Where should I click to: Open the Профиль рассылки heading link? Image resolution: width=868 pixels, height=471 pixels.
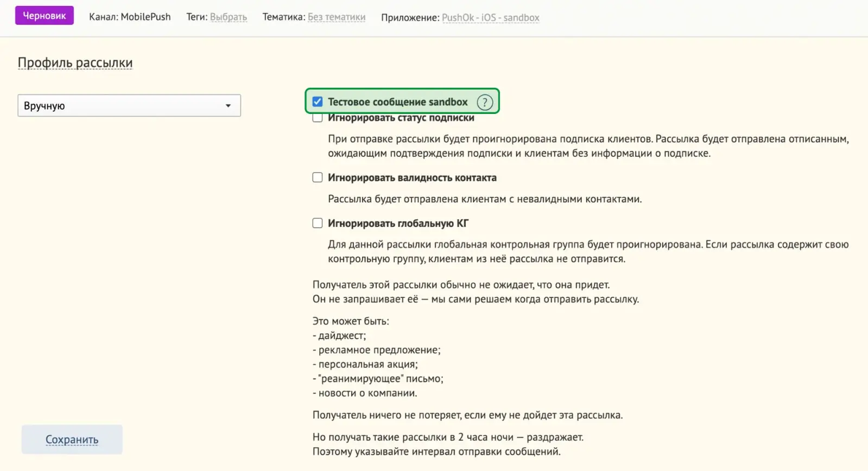coord(75,62)
